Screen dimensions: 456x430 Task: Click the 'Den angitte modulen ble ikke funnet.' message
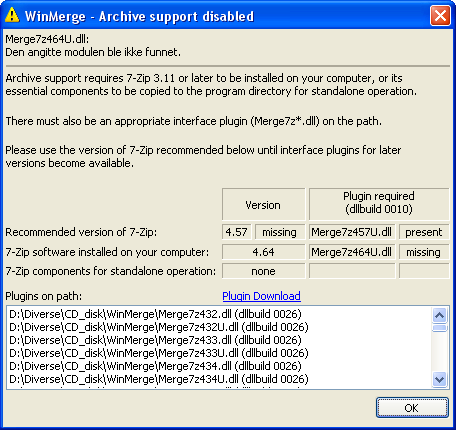(x=93, y=52)
